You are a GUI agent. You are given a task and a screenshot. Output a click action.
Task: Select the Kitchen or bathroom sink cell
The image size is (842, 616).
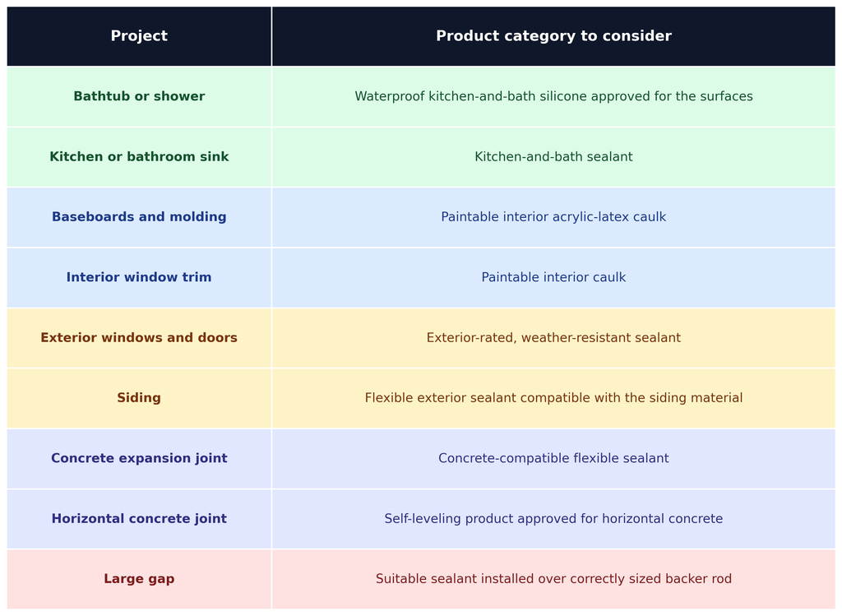pos(139,157)
